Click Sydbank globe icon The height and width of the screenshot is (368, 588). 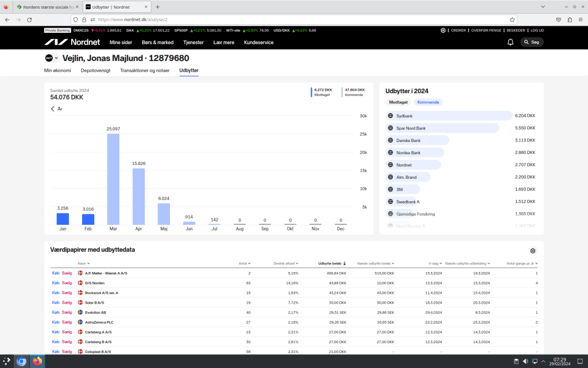(x=390, y=116)
